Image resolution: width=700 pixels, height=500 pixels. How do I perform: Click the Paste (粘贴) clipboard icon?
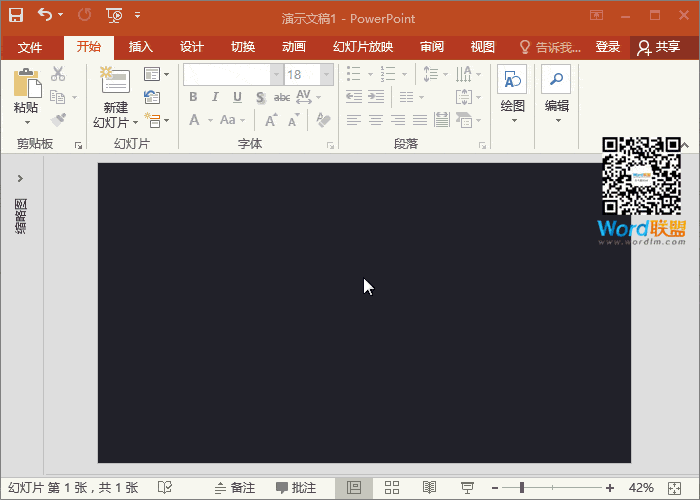[x=26, y=85]
